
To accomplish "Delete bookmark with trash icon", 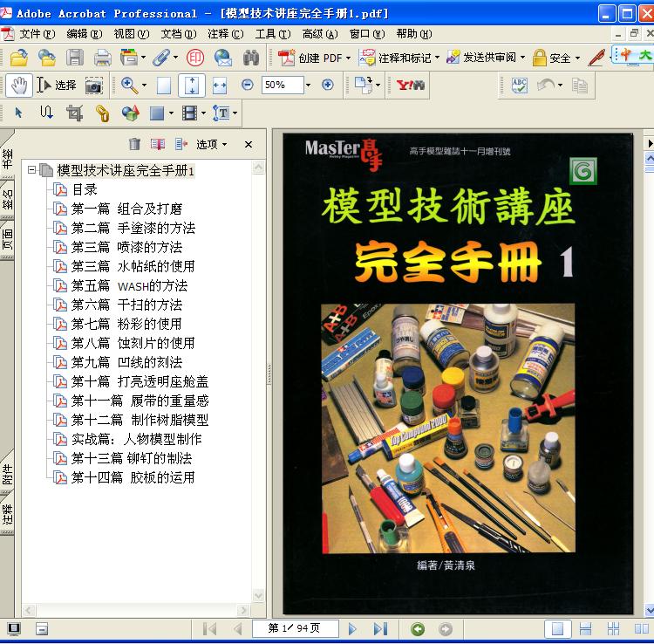I will (134, 144).
